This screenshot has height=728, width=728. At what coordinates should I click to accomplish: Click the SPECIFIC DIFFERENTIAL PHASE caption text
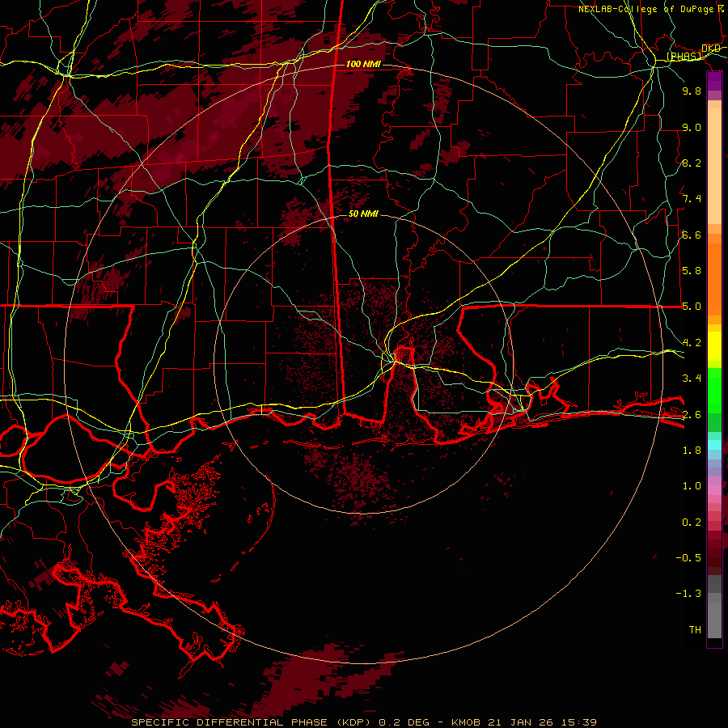coord(231,722)
